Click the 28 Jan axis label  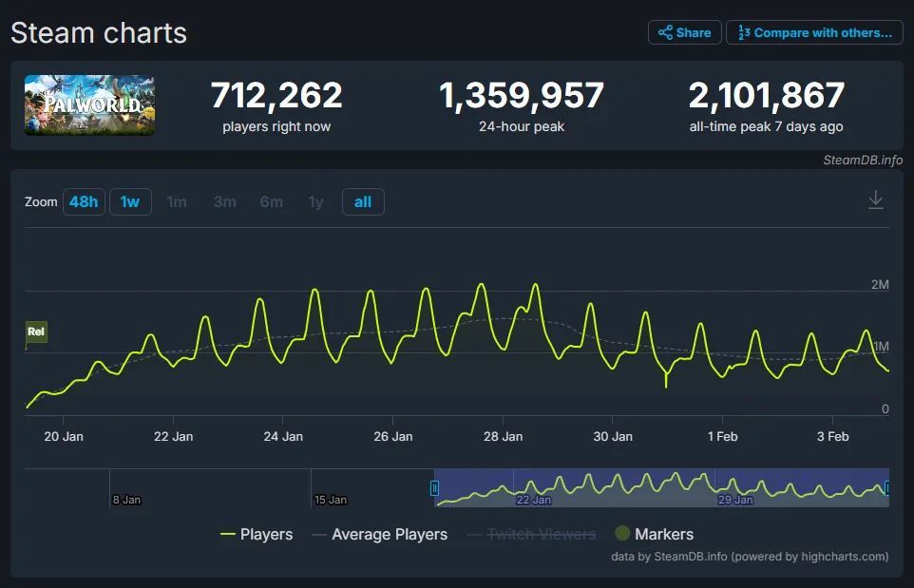tap(503, 436)
